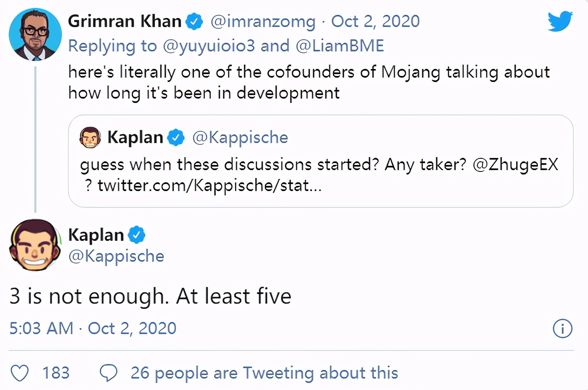Click the tweet info circle icon
Screen dimensions: 588x390
[x=562, y=329]
